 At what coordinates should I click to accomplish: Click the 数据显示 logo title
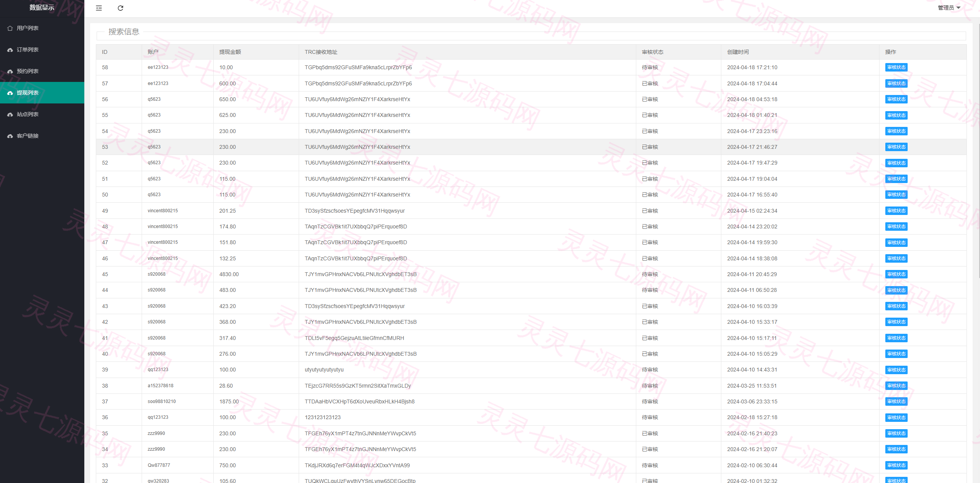42,8
